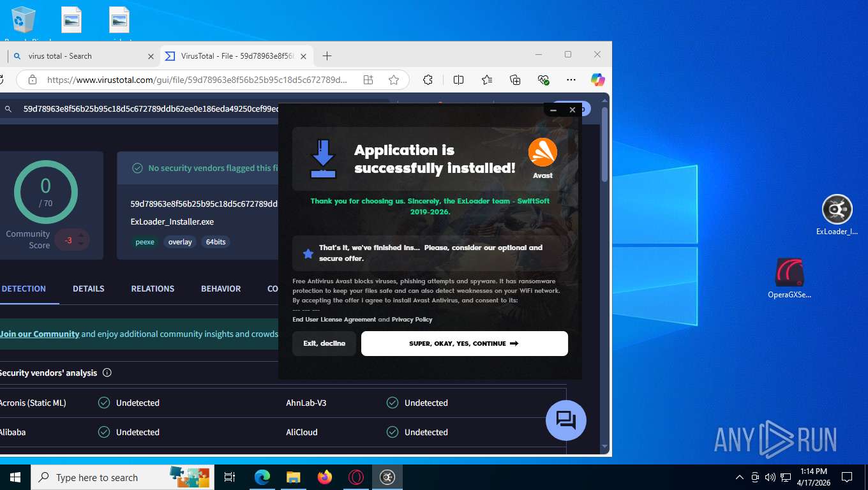Vote community score up arrow
The width and height of the screenshot is (868, 490).
pos(81,235)
